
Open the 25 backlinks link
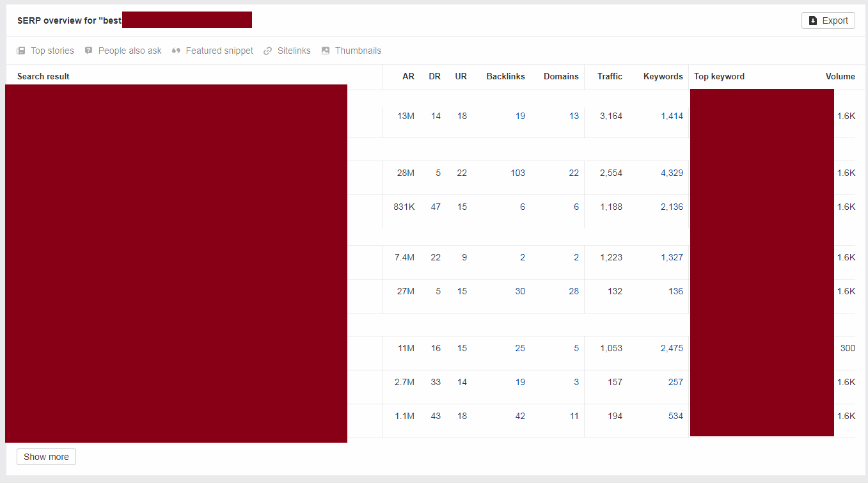click(x=520, y=348)
